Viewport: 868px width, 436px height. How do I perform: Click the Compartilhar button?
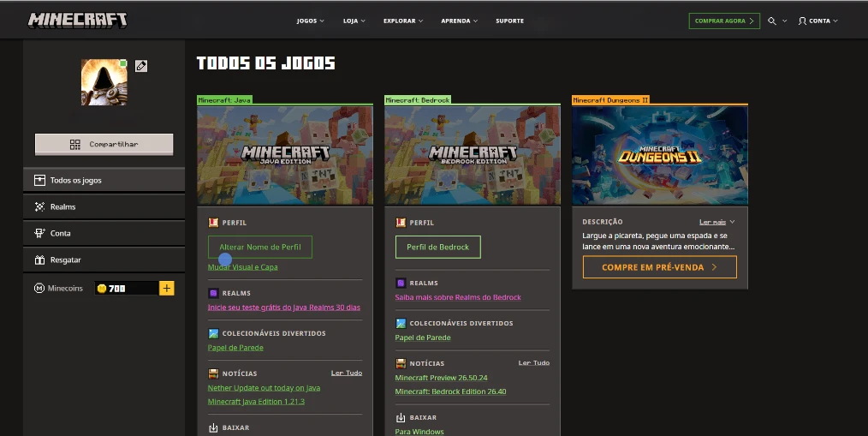pos(104,144)
